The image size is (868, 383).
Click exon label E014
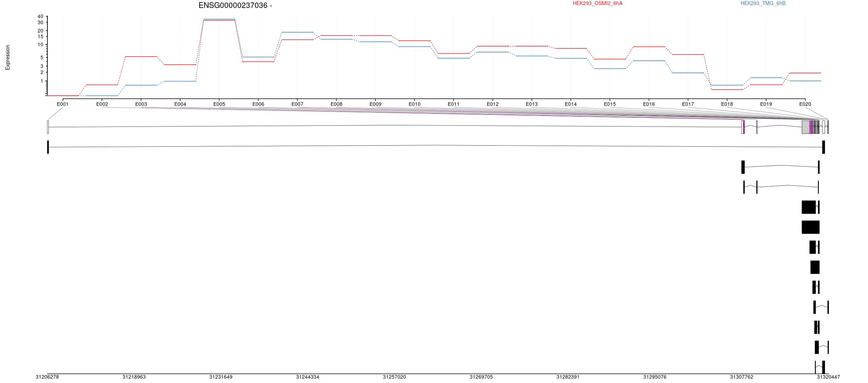(571, 104)
